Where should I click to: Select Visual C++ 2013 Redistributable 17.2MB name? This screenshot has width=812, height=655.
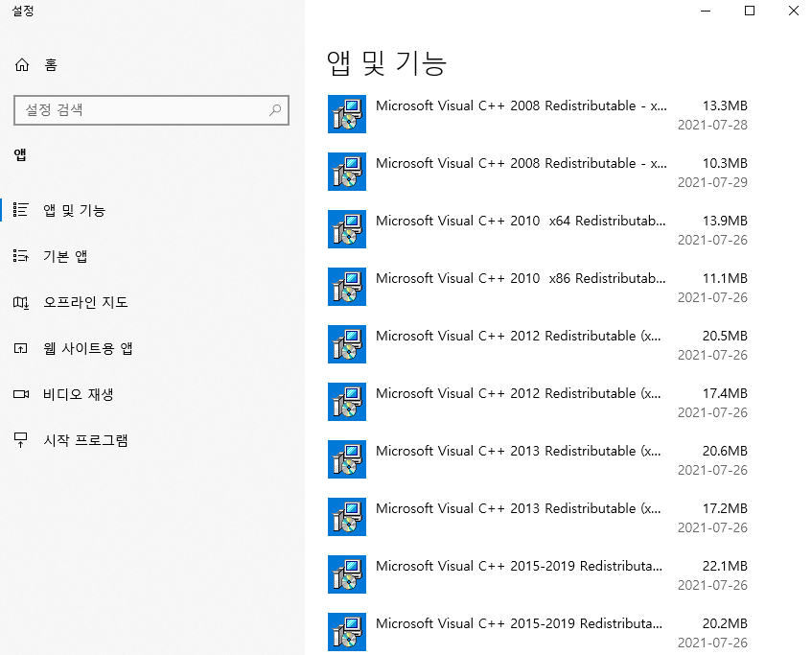click(x=519, y=508)
